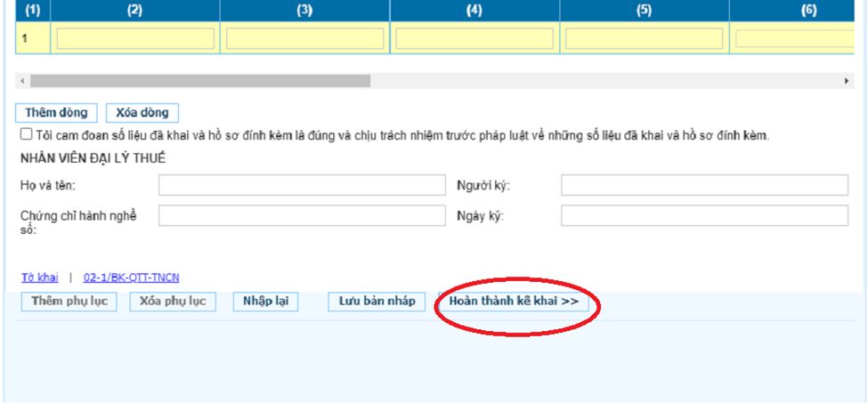Click row 1 input under column (2)
The width and height of the screenshot is (868, 403).
(135, 38)
